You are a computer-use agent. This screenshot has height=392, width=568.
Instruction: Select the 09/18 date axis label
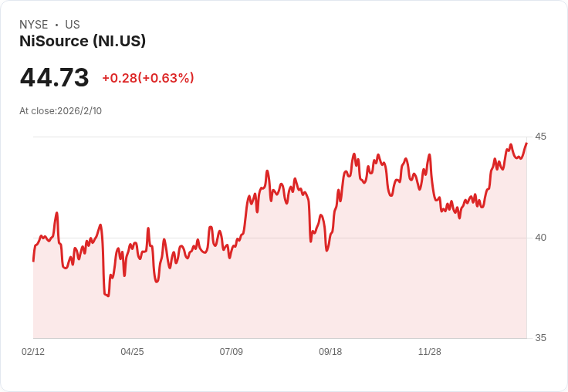click(330, 352)
